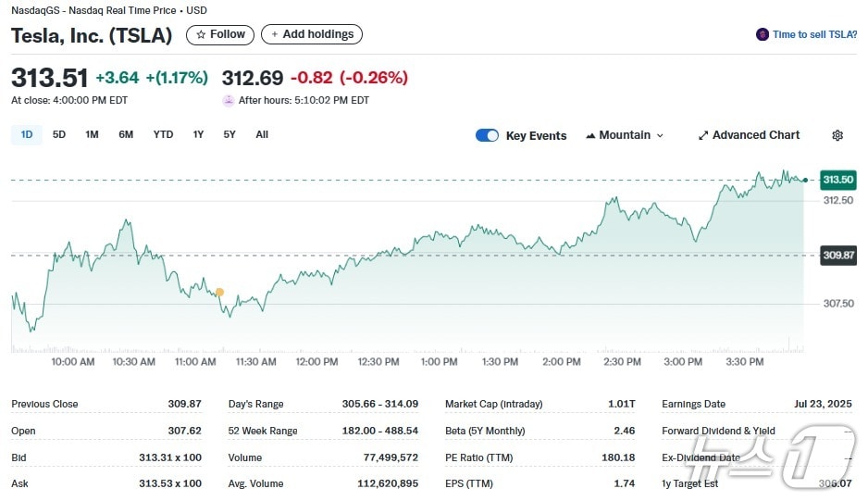Click the star icon in Follow button
Screen dimensions: 868x501
tap(201, 34)
